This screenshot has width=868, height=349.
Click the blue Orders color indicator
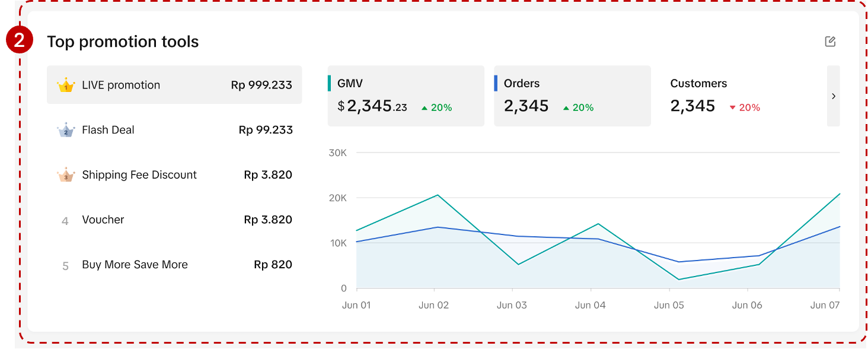pyautogui.click(x=496, y=84)
